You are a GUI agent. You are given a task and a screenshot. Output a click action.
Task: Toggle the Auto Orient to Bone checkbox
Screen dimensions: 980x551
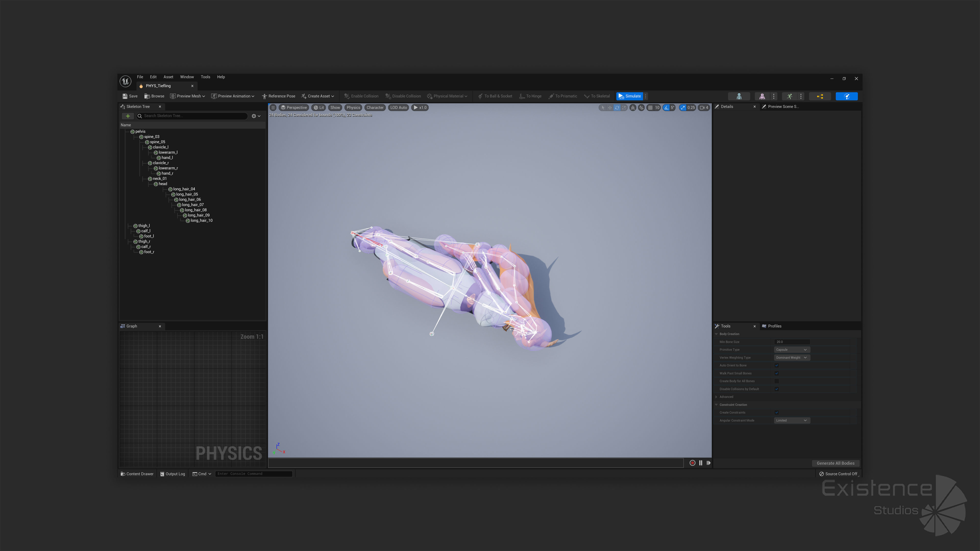click(776, 366)
